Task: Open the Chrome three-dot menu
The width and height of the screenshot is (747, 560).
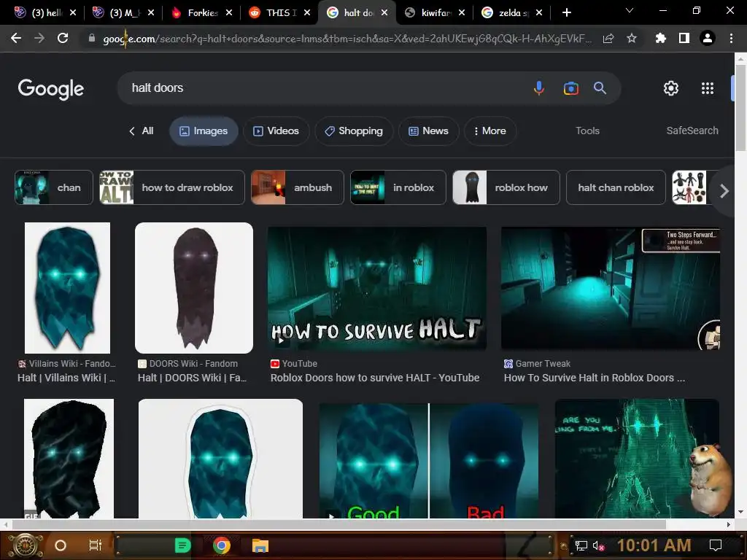Action: pos(731,38)
